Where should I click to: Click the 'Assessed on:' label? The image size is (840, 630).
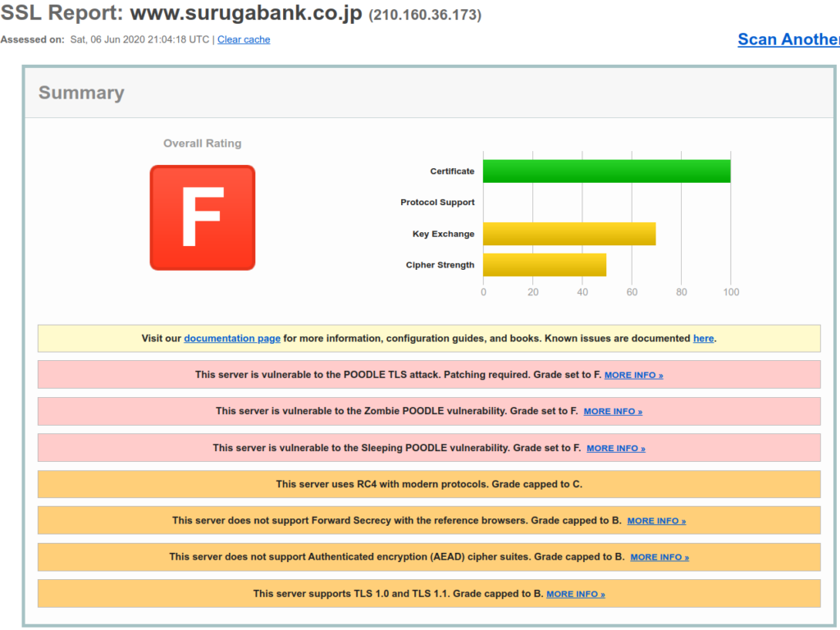(x=32, y=39)
